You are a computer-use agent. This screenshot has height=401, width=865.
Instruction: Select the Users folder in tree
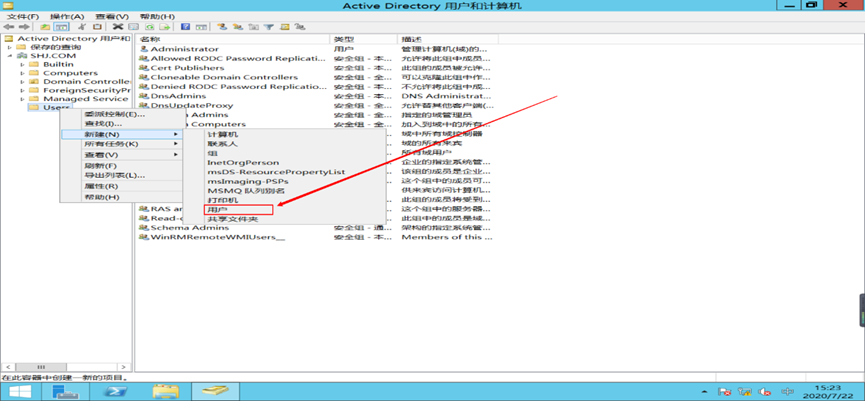click(x=50, y=107)
